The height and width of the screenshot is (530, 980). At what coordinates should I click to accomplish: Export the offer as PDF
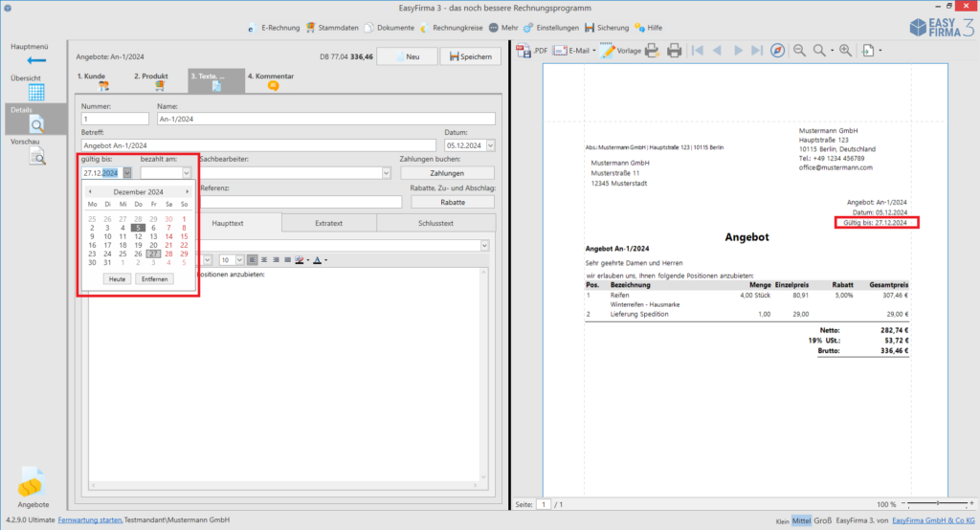click(532, 51)
